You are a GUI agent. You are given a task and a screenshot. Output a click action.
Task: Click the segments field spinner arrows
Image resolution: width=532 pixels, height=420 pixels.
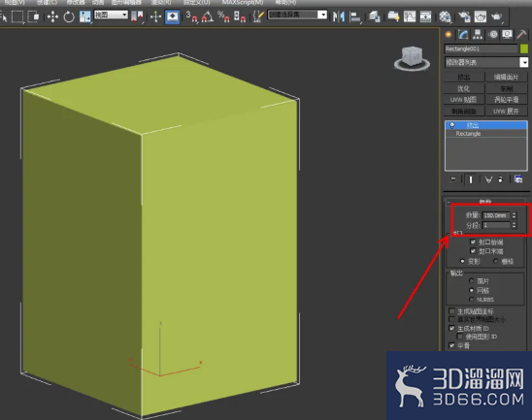coord(514,225)
